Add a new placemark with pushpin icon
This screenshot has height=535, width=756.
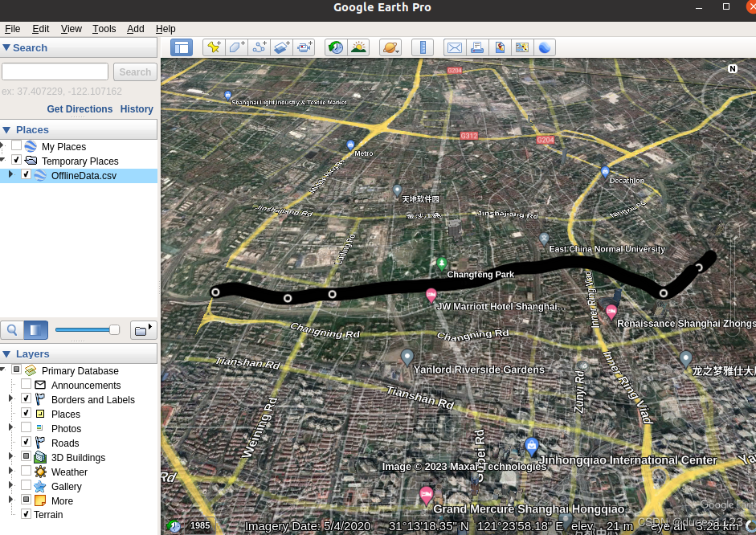[x=214, y=47]
